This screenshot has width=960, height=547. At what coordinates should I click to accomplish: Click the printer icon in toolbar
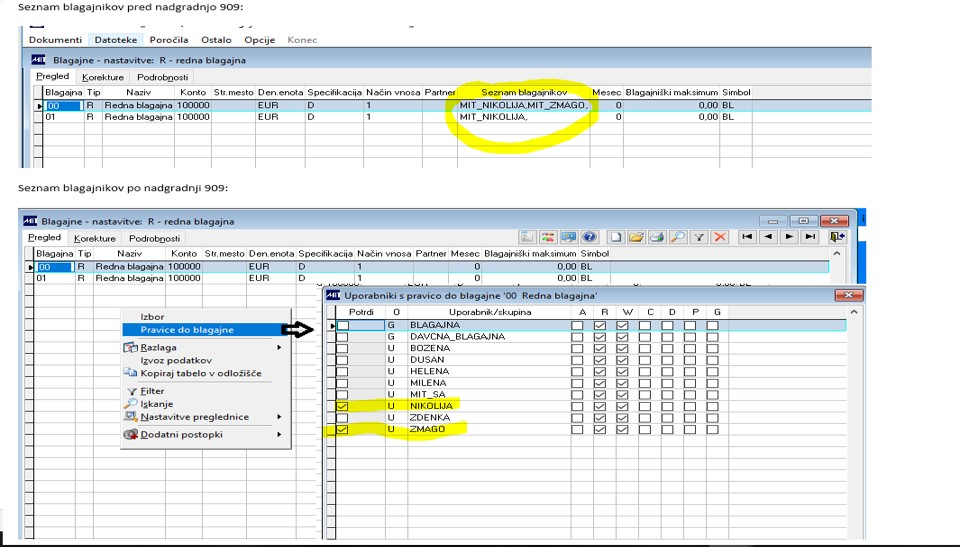tap(657, 237)
